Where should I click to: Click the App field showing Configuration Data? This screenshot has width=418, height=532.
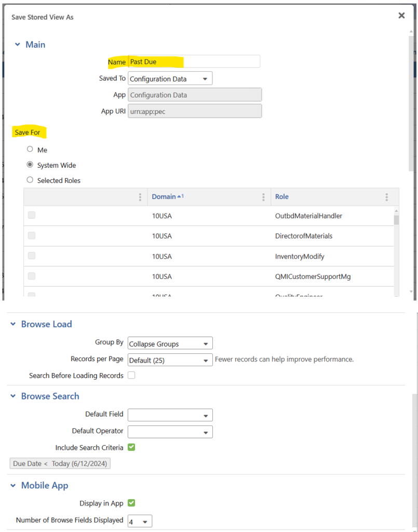pyautogui.click(x=195, y=95)
